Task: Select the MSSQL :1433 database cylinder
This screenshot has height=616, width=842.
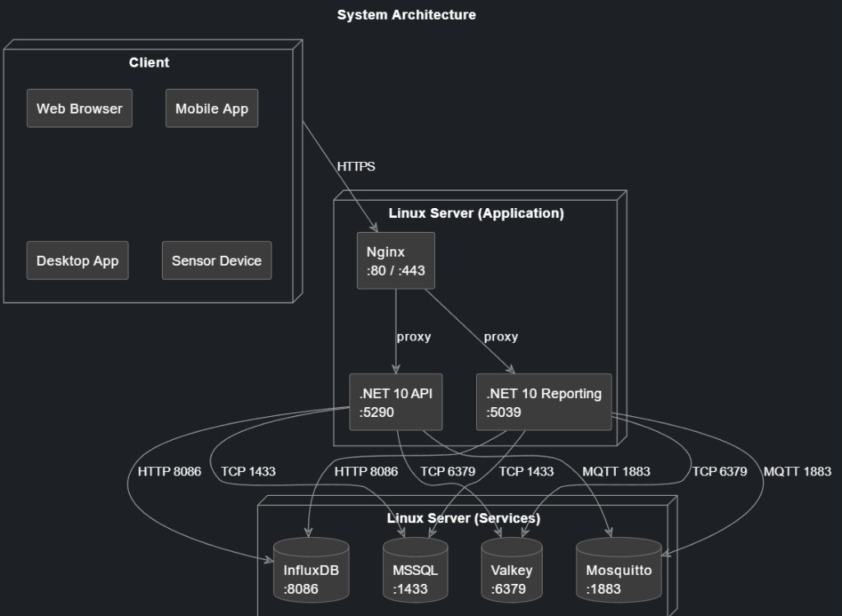Action: coord(415,570)
